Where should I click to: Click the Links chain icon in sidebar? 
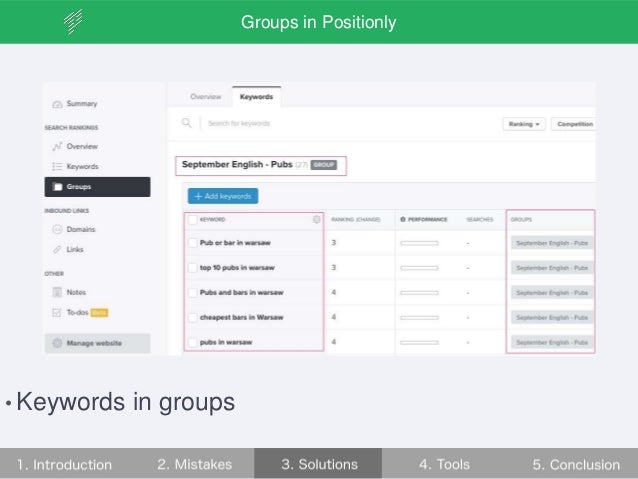click(x=57, y=249)
